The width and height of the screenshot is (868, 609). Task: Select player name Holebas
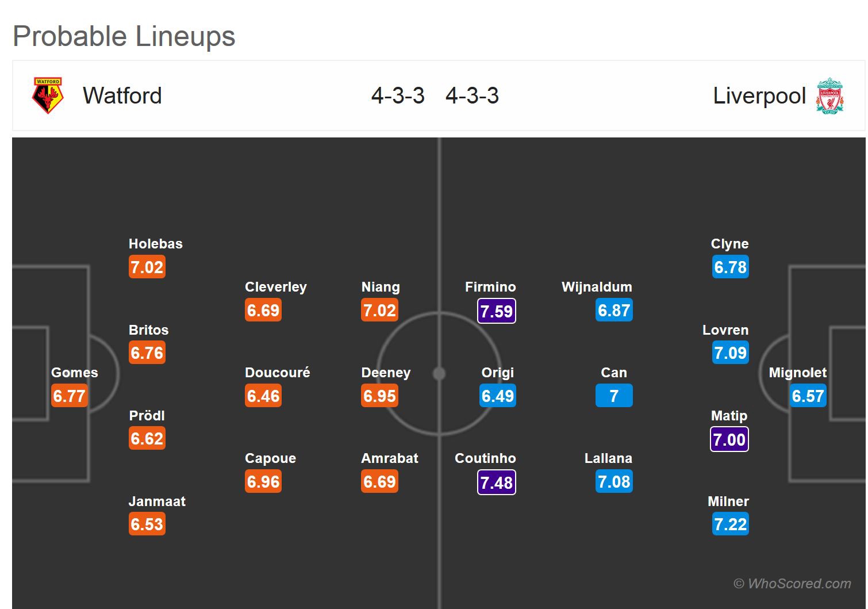coord(155,244)
